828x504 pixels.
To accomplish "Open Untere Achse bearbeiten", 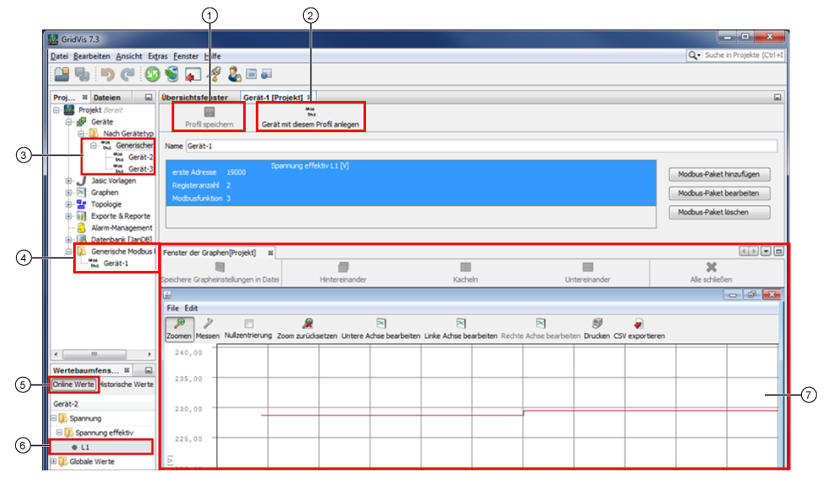I will (x=380, y=323).
